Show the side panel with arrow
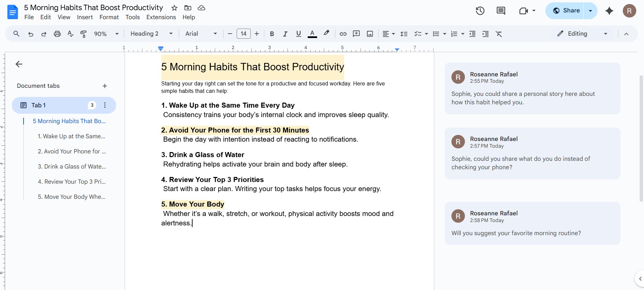 click(640, 279)
